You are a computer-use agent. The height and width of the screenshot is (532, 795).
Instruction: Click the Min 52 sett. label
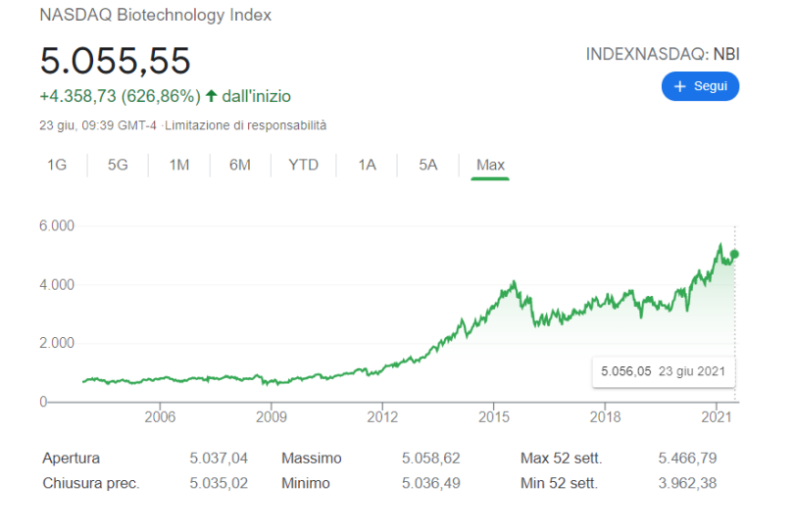click(559, 483)
